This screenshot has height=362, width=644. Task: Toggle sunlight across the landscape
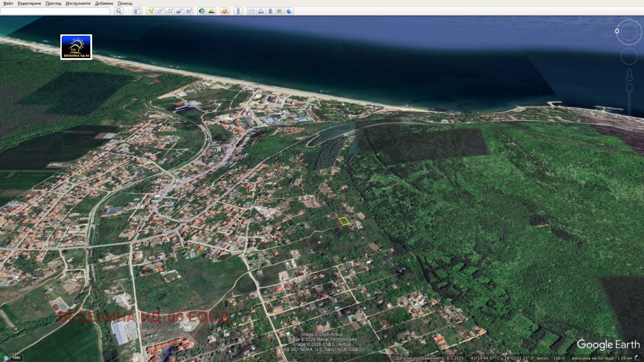212,11
